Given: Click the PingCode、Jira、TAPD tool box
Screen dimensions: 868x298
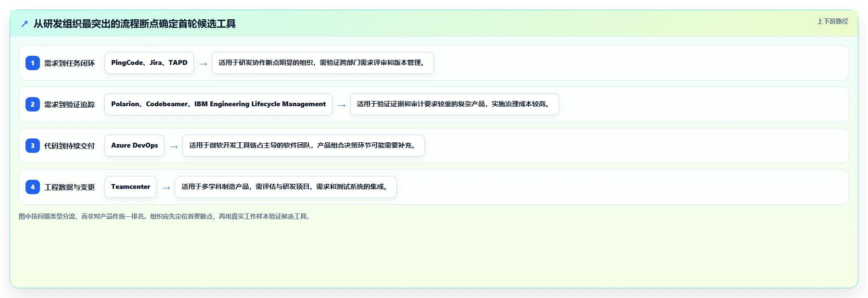Looking at the screenshot, I should click(149, 63).
